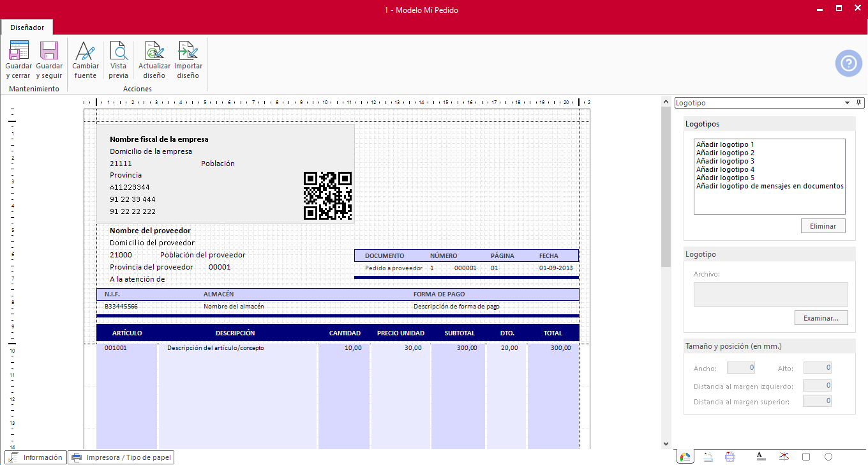The width and height of the screenshot is (868, 465).
Task: Select the Nombre del proveedor field
Action: pos(150,231)
